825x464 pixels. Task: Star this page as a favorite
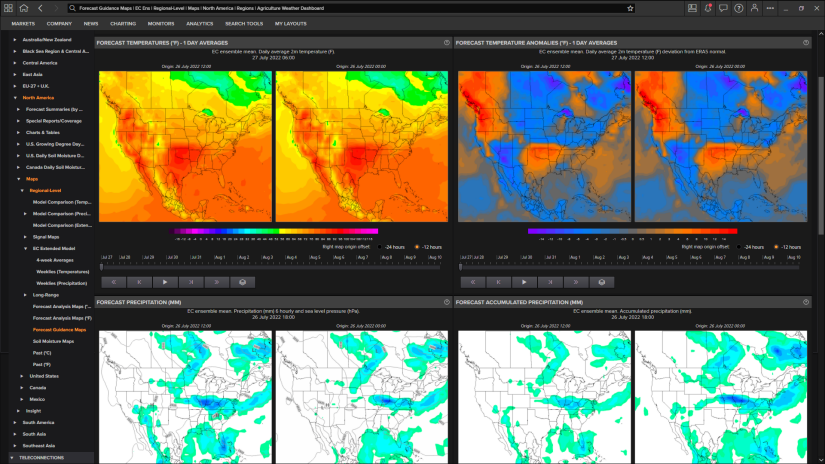pos(630,8)
